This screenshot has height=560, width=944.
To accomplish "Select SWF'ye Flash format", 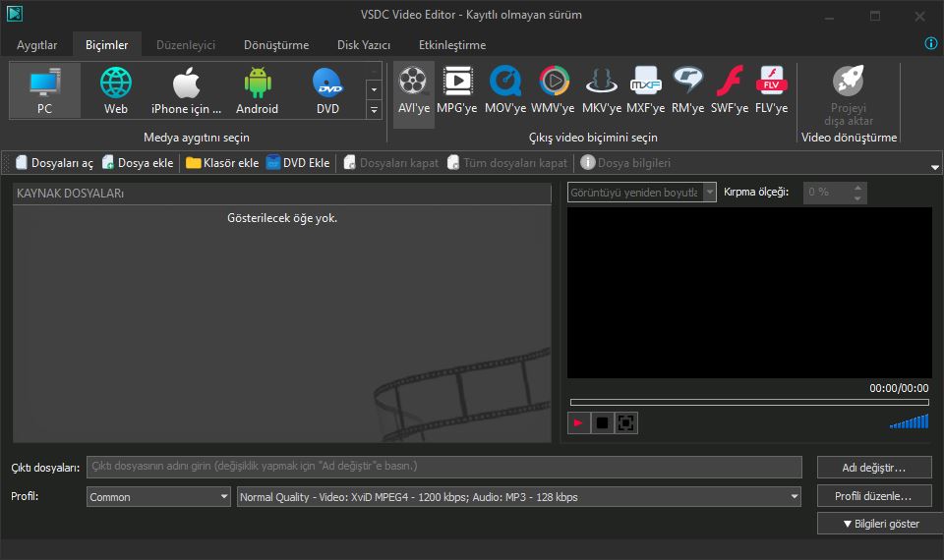I will tap(729, 90).
